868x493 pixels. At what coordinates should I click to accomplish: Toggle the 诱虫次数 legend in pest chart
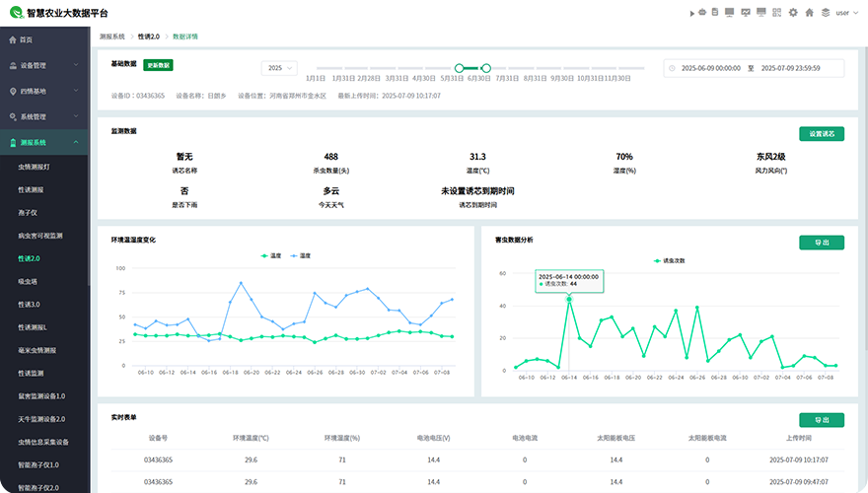point(670,260)
